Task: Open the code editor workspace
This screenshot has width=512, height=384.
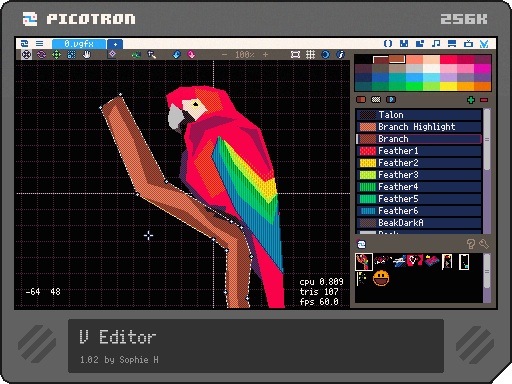Action: [x=388, y=44]
